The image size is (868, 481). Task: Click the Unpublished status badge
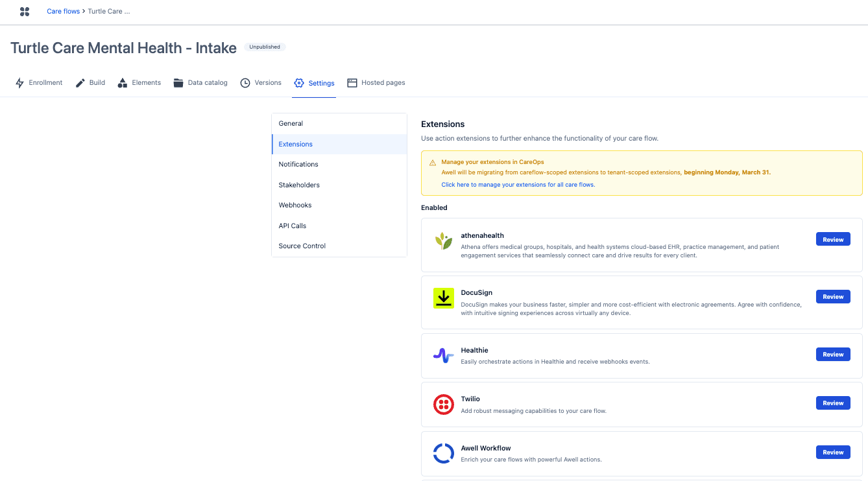point(265,47)
